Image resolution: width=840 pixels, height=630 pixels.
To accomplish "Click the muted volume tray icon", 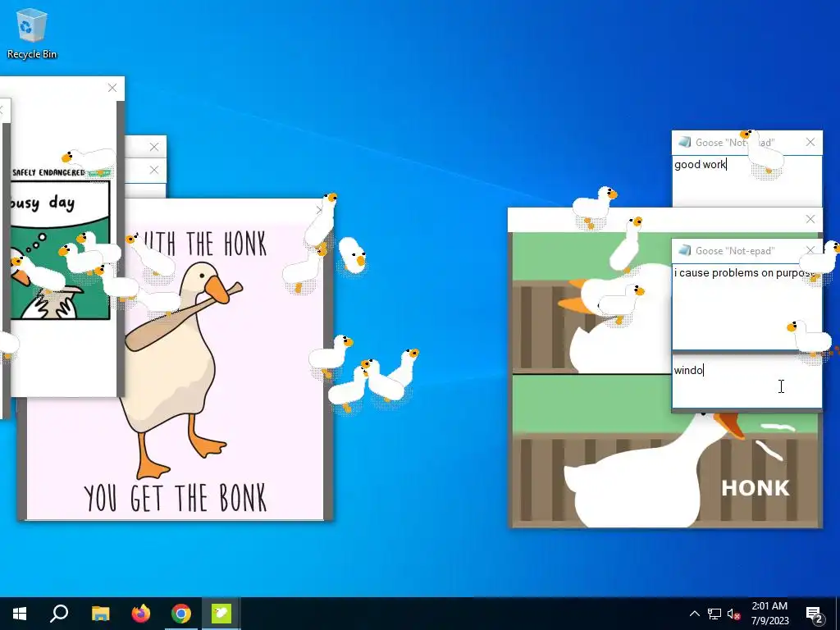I will pyautogui.click(x=734, y=614).
